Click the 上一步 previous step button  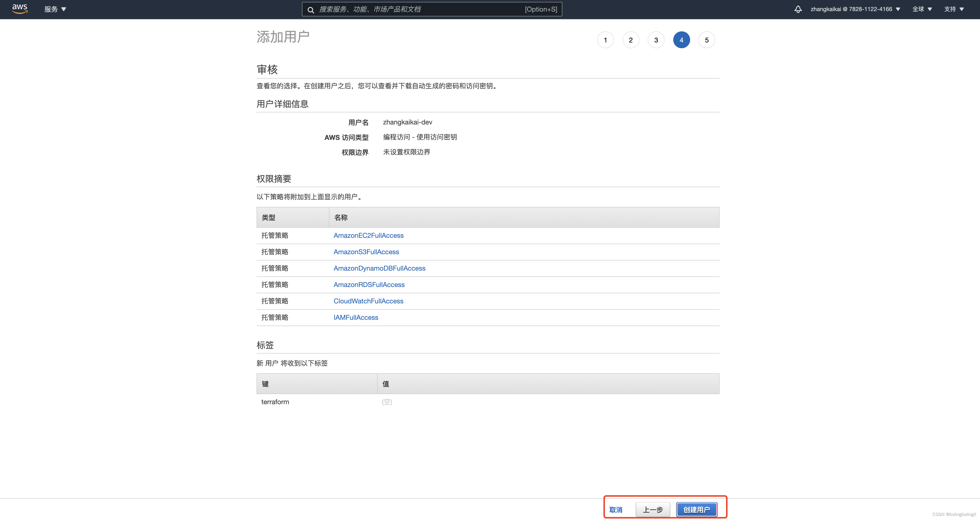click(653, 510)
